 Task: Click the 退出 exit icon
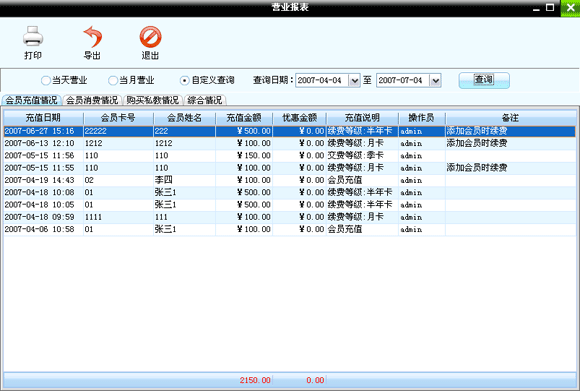tap(150, 37)
